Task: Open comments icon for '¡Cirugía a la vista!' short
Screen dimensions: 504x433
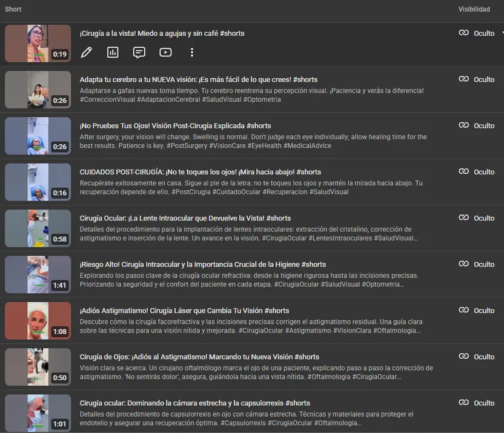Action: click(x=139, y=52)
